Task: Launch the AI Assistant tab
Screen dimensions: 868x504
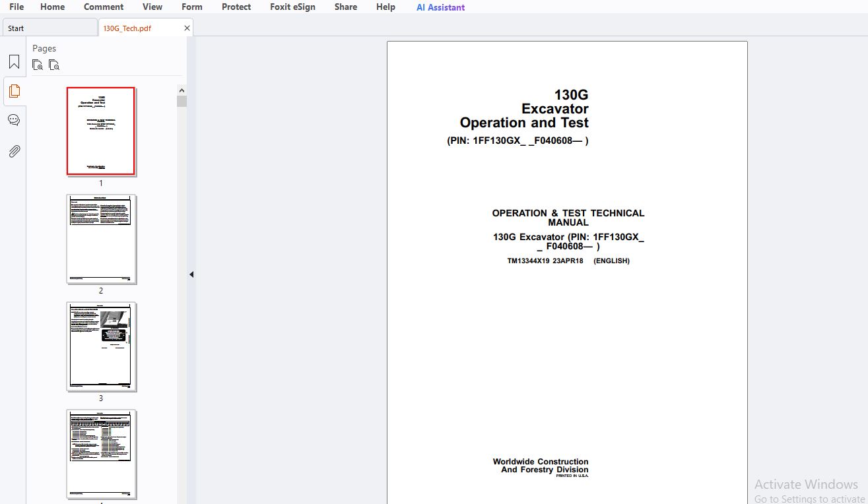Action: click(x=440, y=7)
